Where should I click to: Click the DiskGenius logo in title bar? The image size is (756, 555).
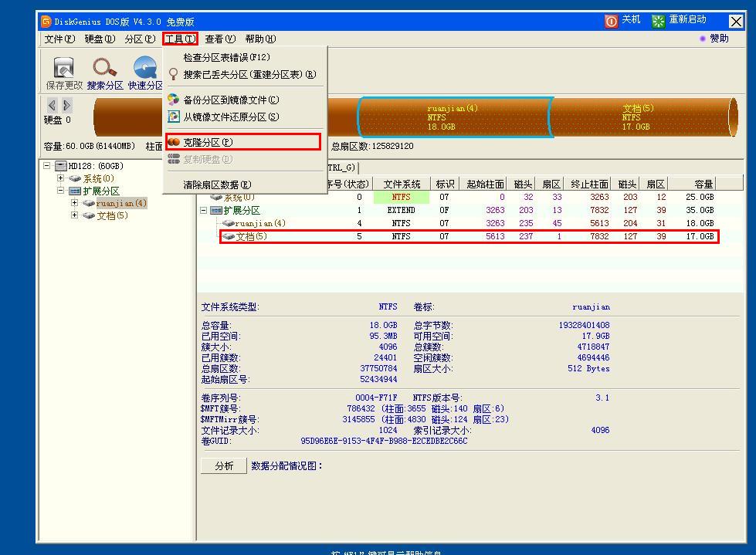46,21
